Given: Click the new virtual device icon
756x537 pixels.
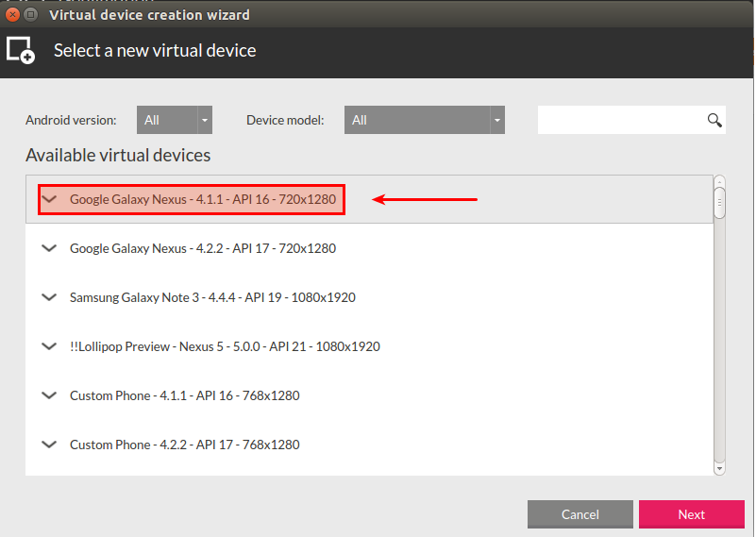Looking at the screenshot, I should click(20, 50).
